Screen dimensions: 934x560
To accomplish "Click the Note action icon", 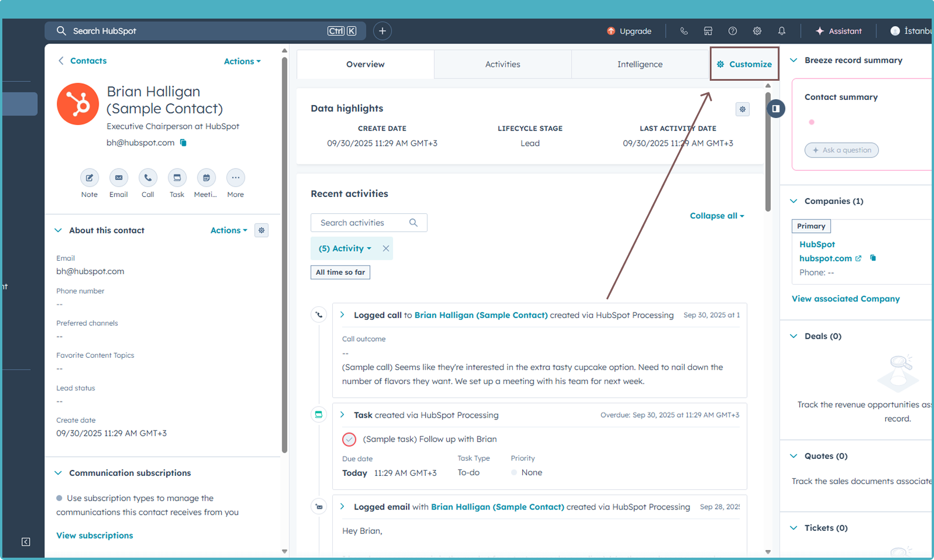I will point(89,178).
